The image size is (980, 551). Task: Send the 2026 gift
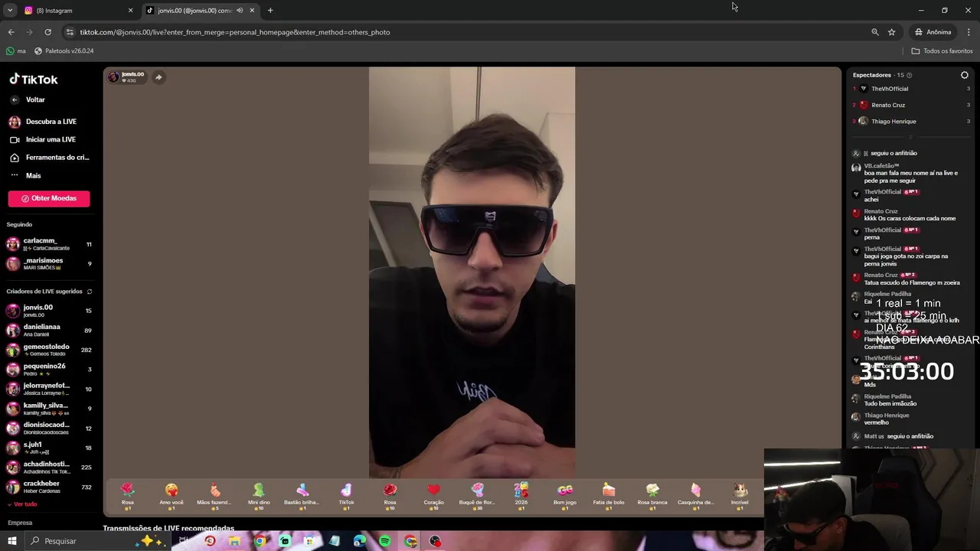(x=521, y=496)
